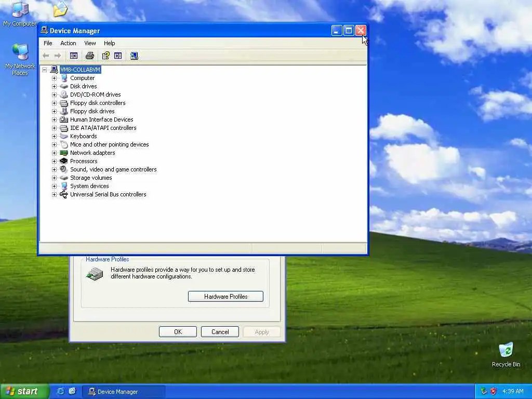Toggle the console tree toolbar icon
This screenshot has height=399, width=532.
tap(74, 56)
